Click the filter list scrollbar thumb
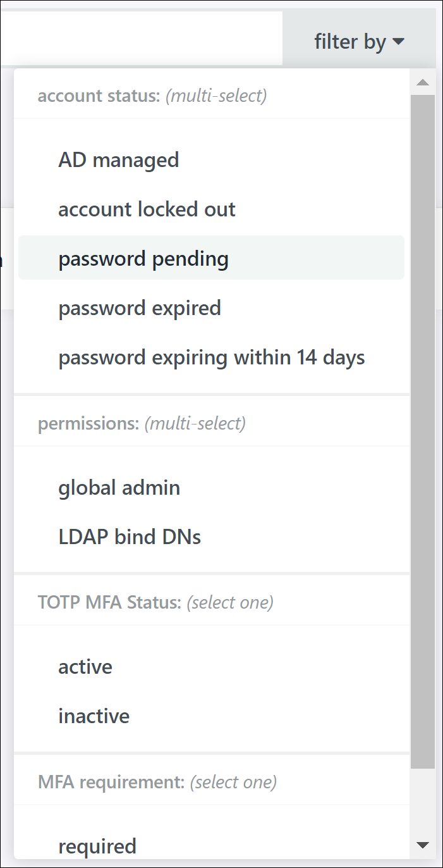Viewport: 443px width, 868px height. click(x=423, y=430)
